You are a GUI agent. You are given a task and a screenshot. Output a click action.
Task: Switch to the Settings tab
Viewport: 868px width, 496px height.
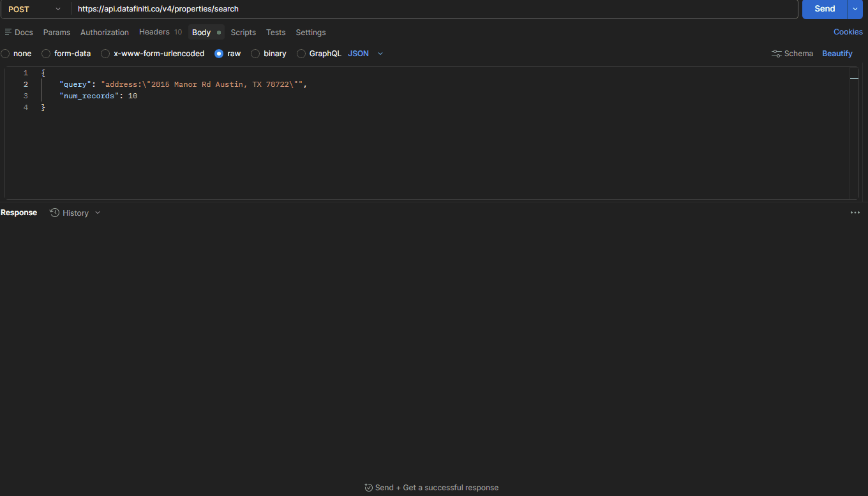[x=311, y=32]
